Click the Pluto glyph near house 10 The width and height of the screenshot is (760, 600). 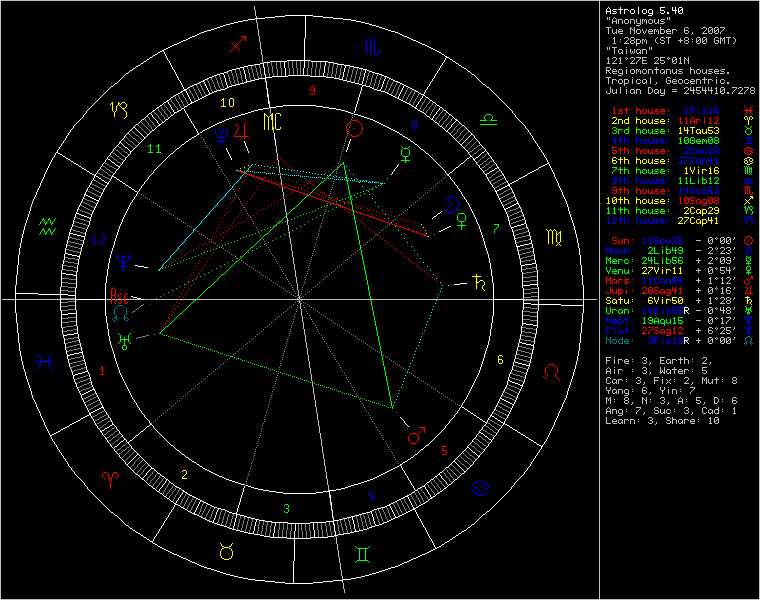(222, 137)
